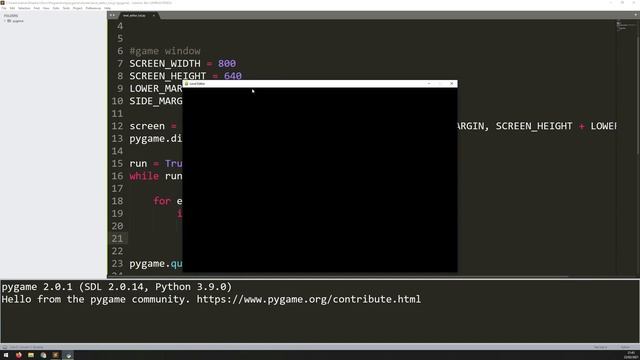This screenshot has width=640, height=360.
Task: Click the value 800
Action: (227, 64)
